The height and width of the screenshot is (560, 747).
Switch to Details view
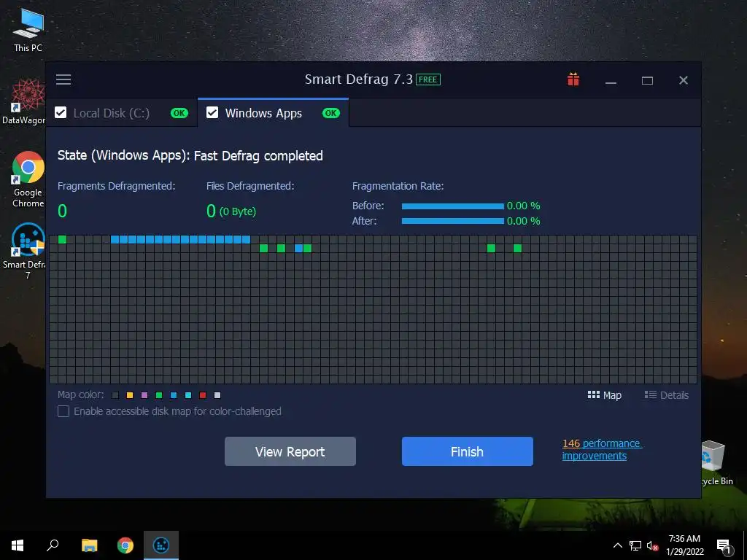667,395
